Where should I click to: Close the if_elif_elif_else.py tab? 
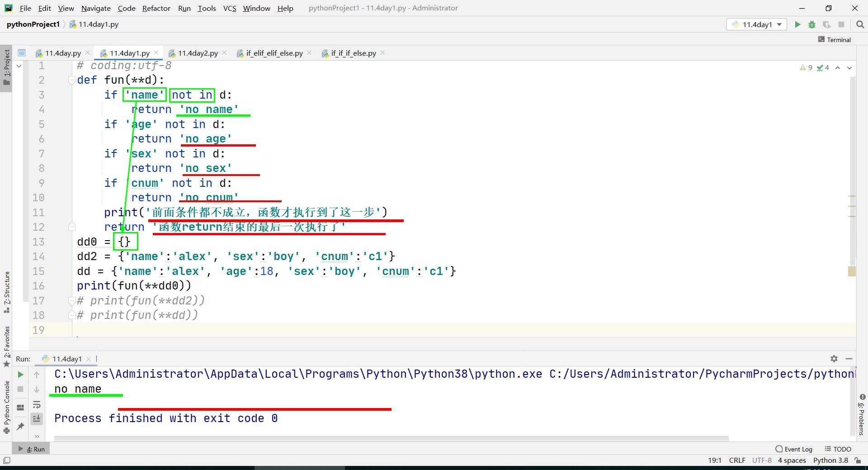coord(309,52)
